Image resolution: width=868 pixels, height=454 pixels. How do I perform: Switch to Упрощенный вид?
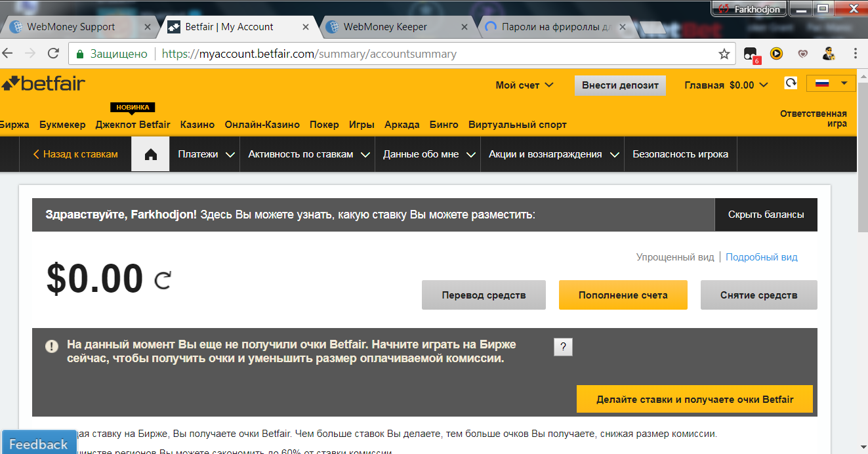click(x=675, y=257)
